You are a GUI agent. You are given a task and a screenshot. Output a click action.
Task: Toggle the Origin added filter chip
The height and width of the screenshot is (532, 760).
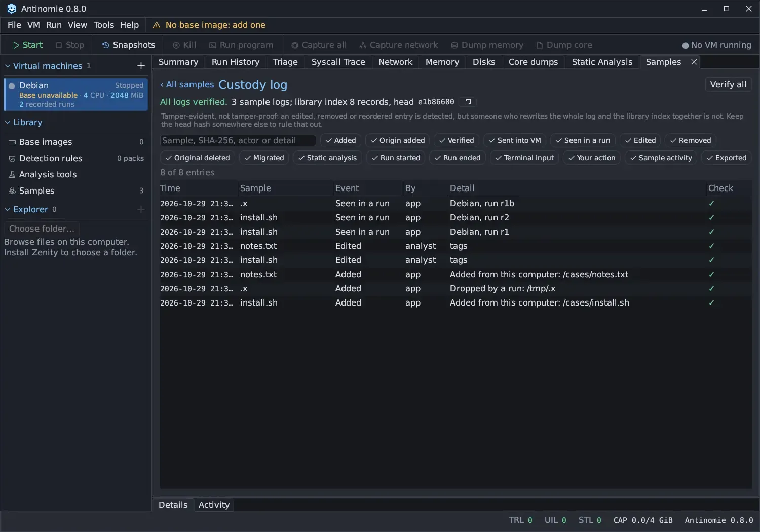[x=397, y=140]
